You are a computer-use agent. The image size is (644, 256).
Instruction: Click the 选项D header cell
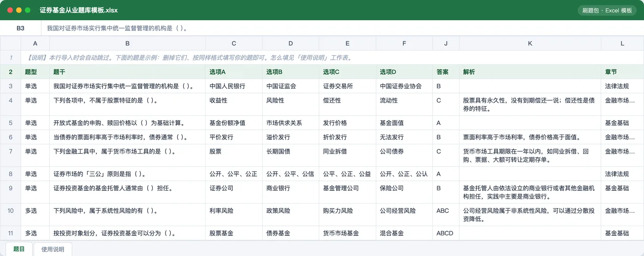click(x=404, y=72)
